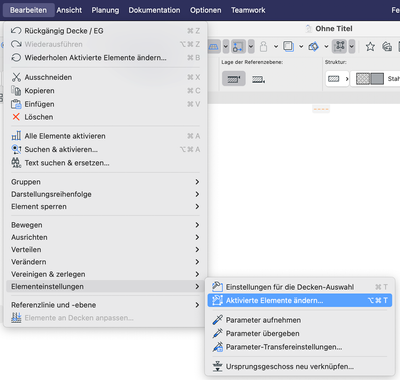
Task: Select Kopieren in the Bearbeiten menu
Action: click(105, 90)
